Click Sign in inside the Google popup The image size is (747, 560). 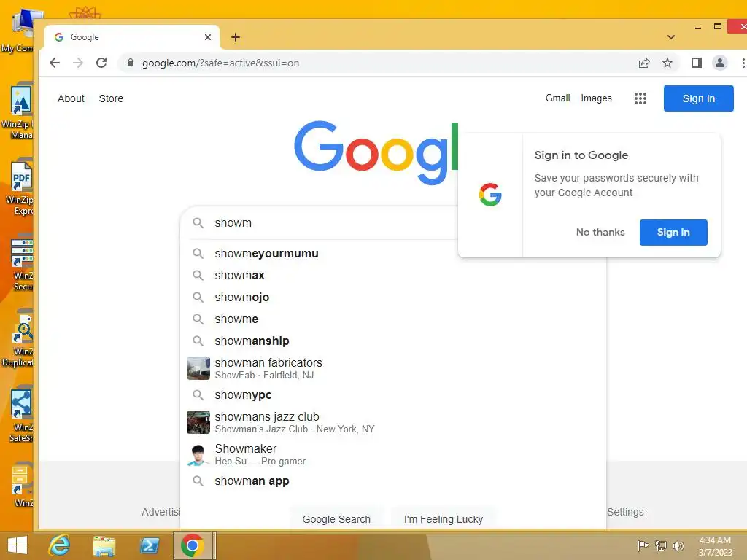pyautogui.click(x=673, y=233)
